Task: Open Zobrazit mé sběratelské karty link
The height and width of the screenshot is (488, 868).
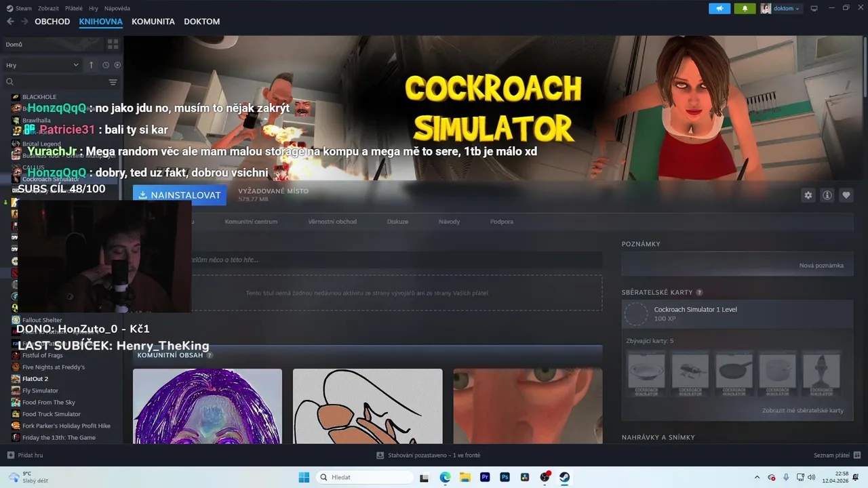Action: coord(803,411)
